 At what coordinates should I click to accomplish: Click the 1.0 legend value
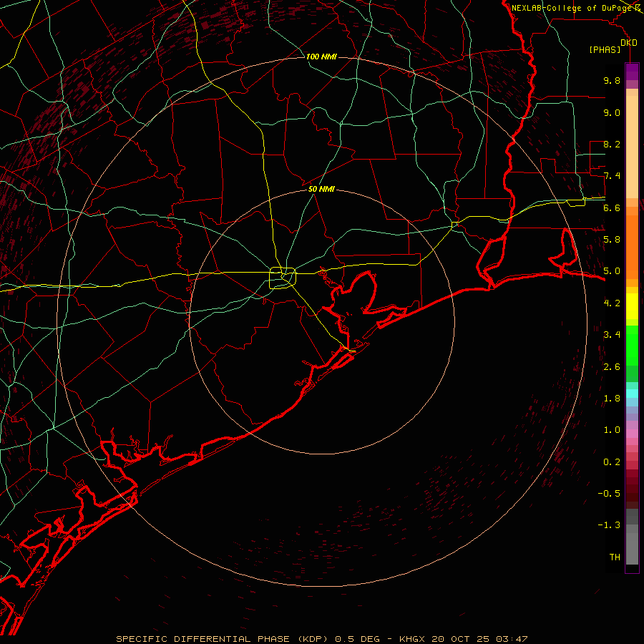[612, 429]
